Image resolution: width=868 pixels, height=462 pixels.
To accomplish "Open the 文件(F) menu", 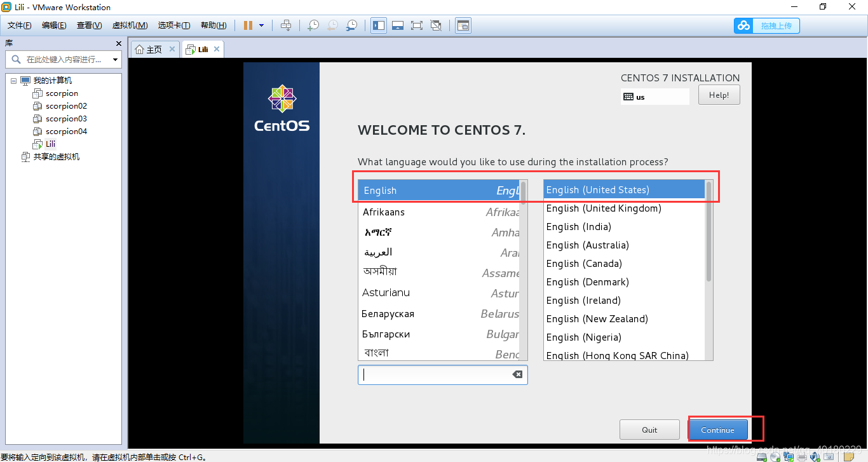I will pos(20,25).
